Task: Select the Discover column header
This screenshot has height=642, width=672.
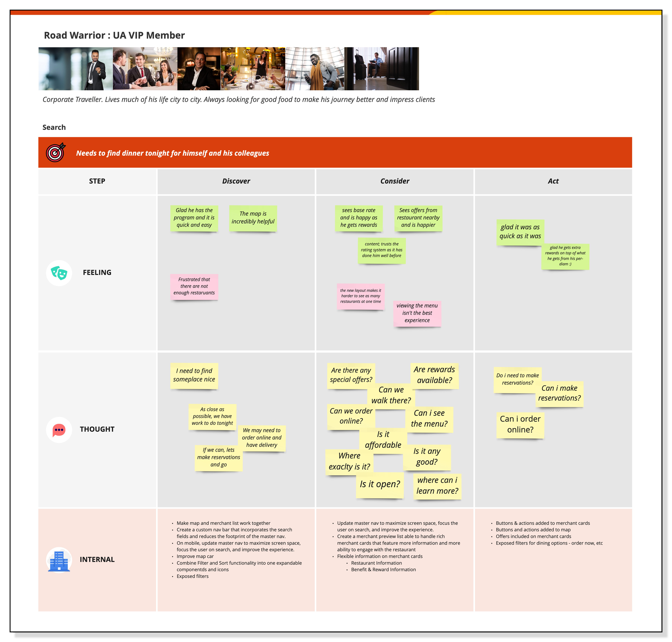Action: (x=236, y=181)
